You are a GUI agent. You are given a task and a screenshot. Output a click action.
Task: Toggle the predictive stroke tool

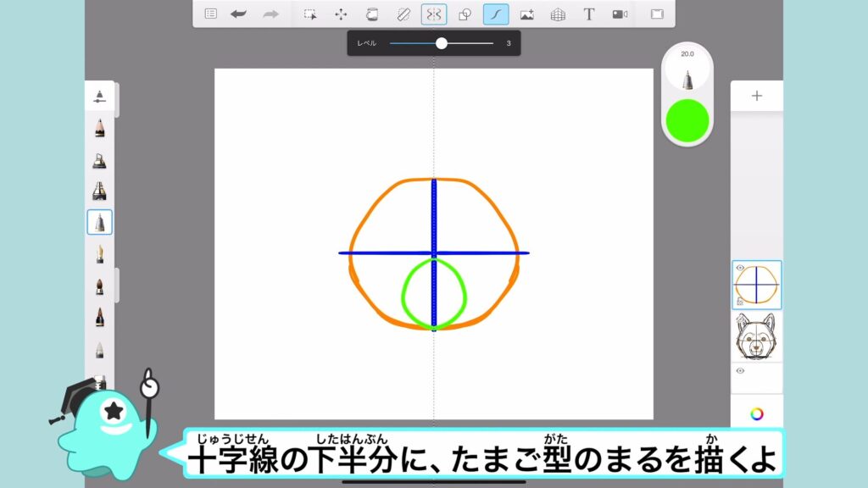click(496, 14)
